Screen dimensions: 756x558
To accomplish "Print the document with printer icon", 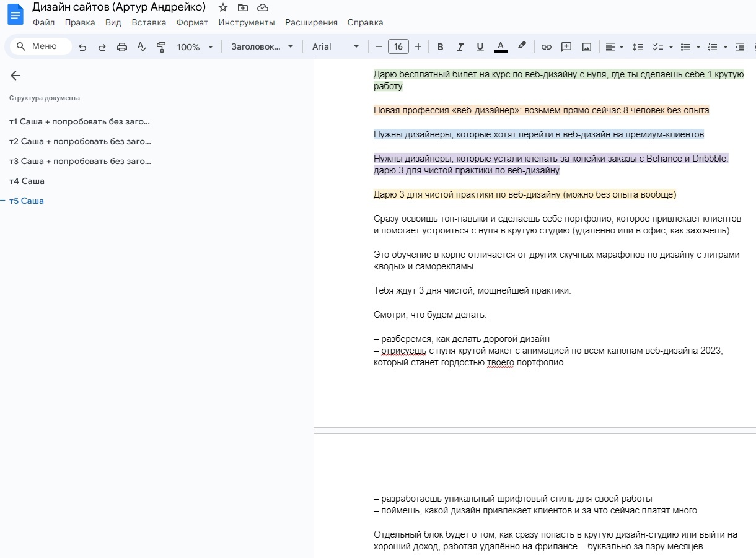I will tap(122, 47).
